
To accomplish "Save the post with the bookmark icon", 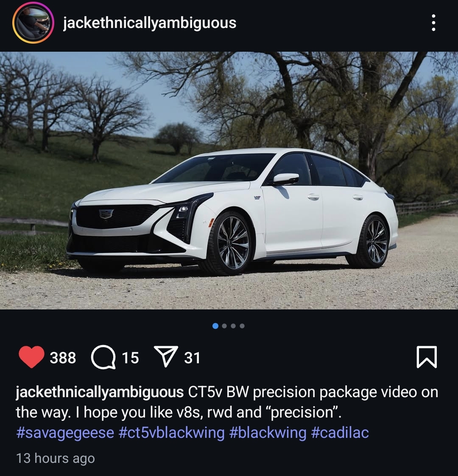I will pyautogui.click(x=427, y=357).
